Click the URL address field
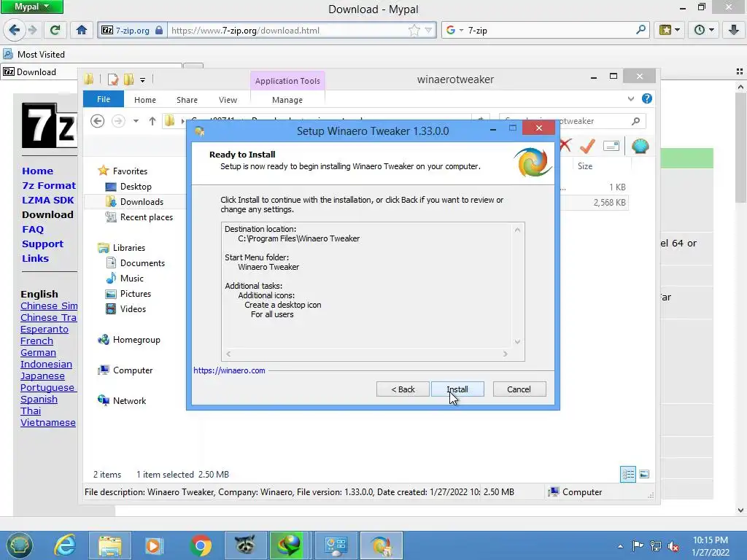The width and height of the screenshot is (747, 560). pyautogui.click(x=287, y=31)
